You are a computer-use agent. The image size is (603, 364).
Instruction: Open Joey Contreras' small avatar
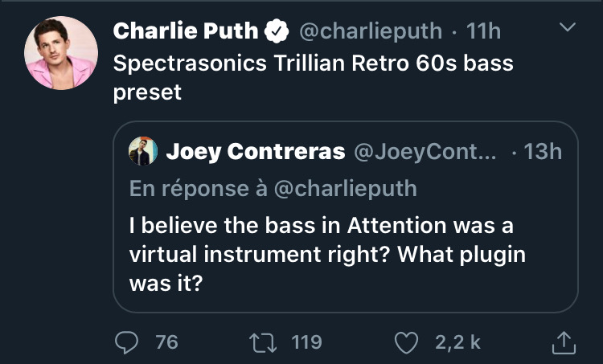pyautogui.click(x=142, y=151)
